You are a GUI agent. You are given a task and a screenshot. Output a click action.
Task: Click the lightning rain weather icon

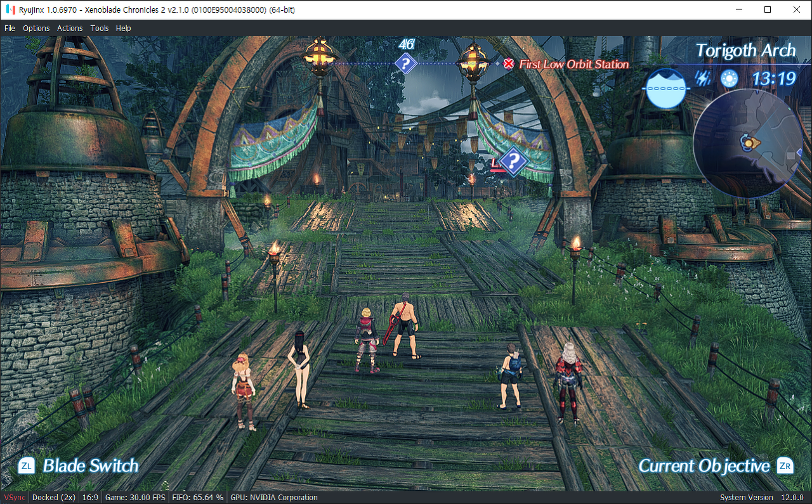point(703,79)
